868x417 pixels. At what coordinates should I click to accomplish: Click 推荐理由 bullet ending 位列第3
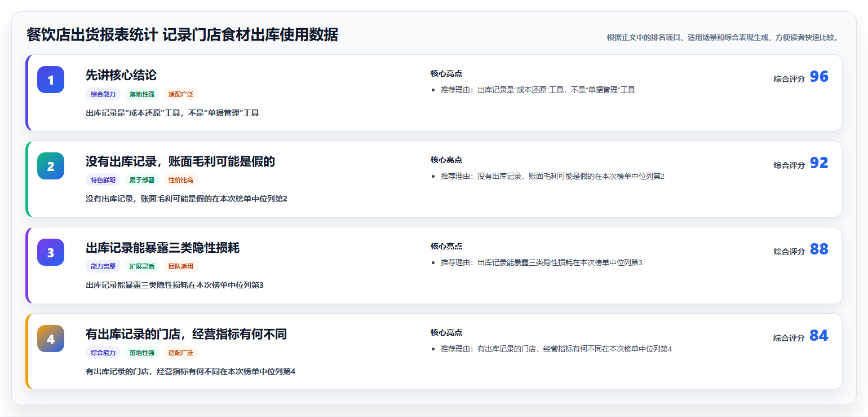point(542,262)
